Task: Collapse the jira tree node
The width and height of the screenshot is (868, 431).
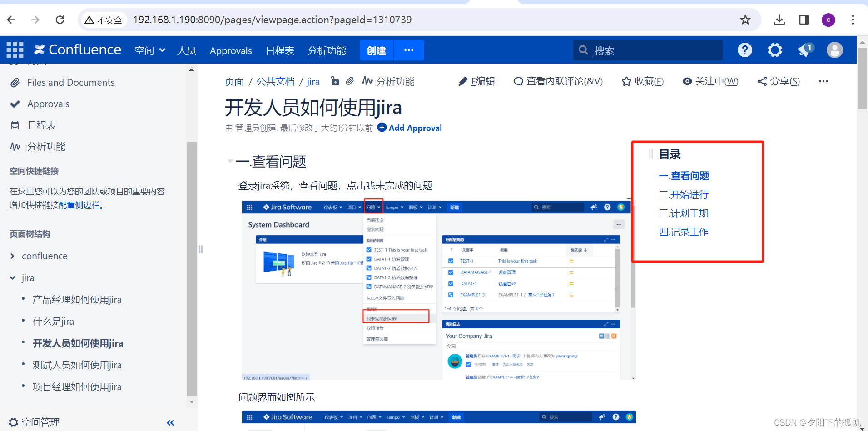Action: pos(12,278)
